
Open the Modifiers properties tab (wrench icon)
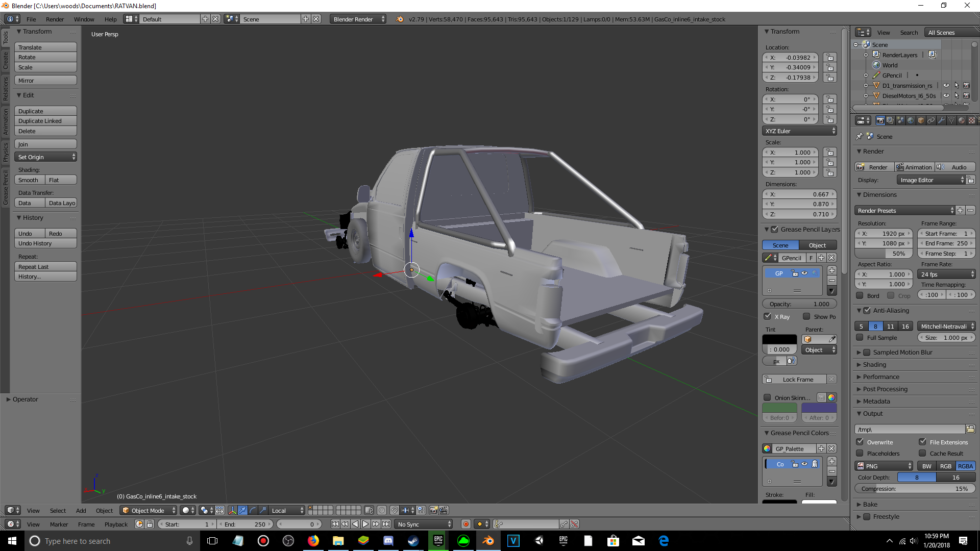[941, 120]
